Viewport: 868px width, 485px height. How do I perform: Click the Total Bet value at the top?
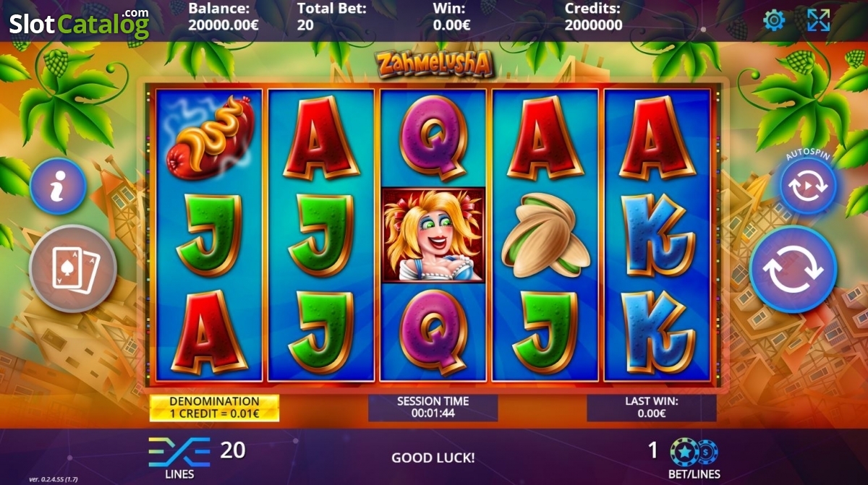305,25
